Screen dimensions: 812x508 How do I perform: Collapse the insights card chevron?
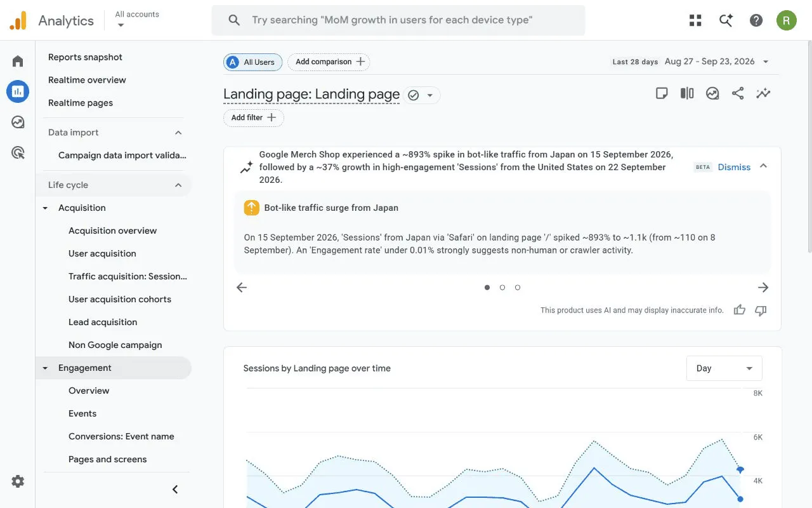tap(763, 166)
